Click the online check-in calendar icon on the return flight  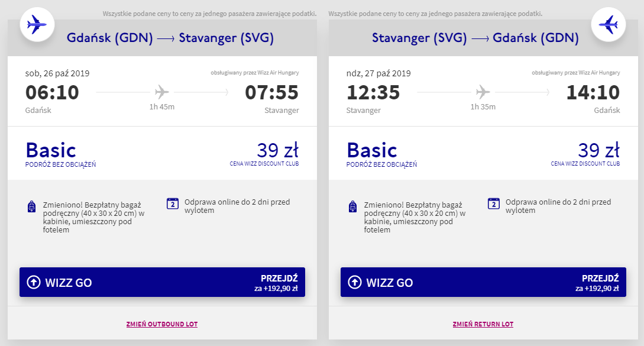click(494, 203)
